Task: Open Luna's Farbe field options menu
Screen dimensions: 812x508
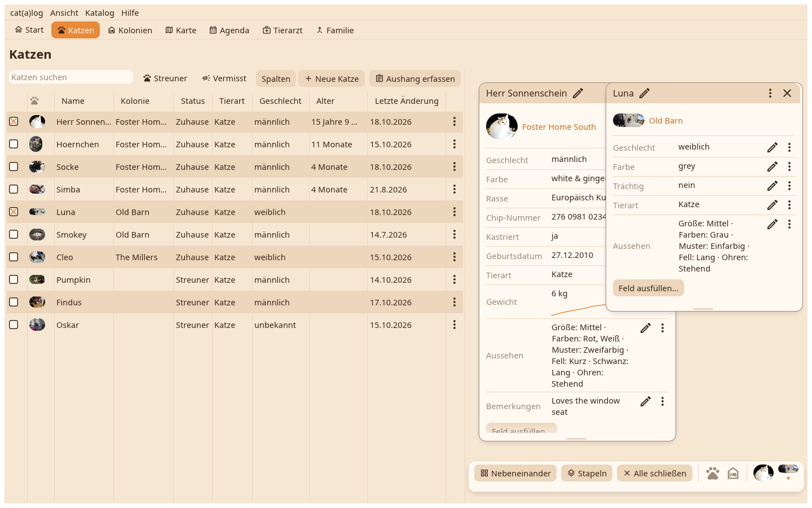Action: 789,167
